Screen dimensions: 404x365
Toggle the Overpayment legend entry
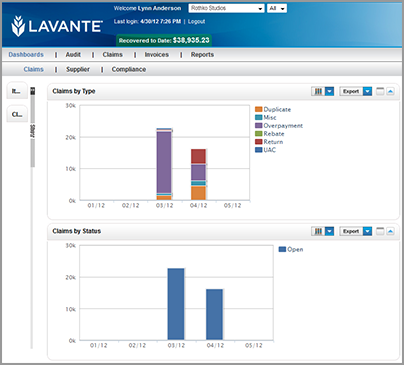[x=279, y=126]
